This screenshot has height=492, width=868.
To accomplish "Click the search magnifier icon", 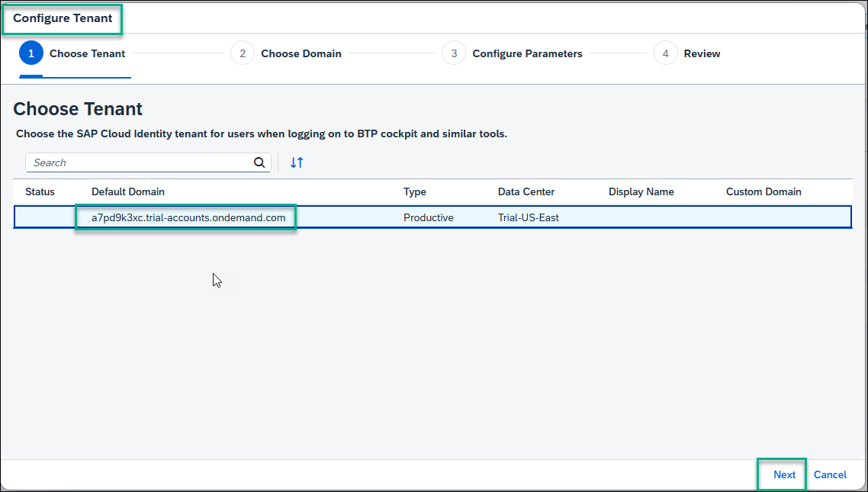I will pyautogui.click(x=259, y=162).
